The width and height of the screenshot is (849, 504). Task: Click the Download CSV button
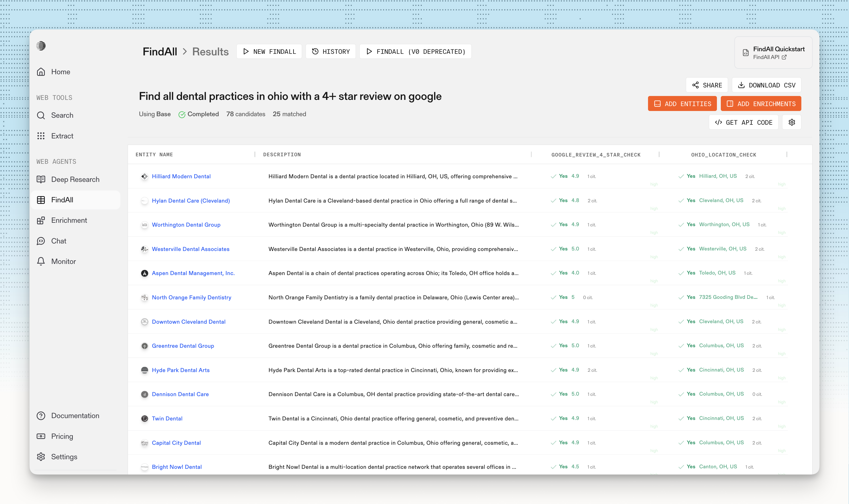click(x=766, y=85)
